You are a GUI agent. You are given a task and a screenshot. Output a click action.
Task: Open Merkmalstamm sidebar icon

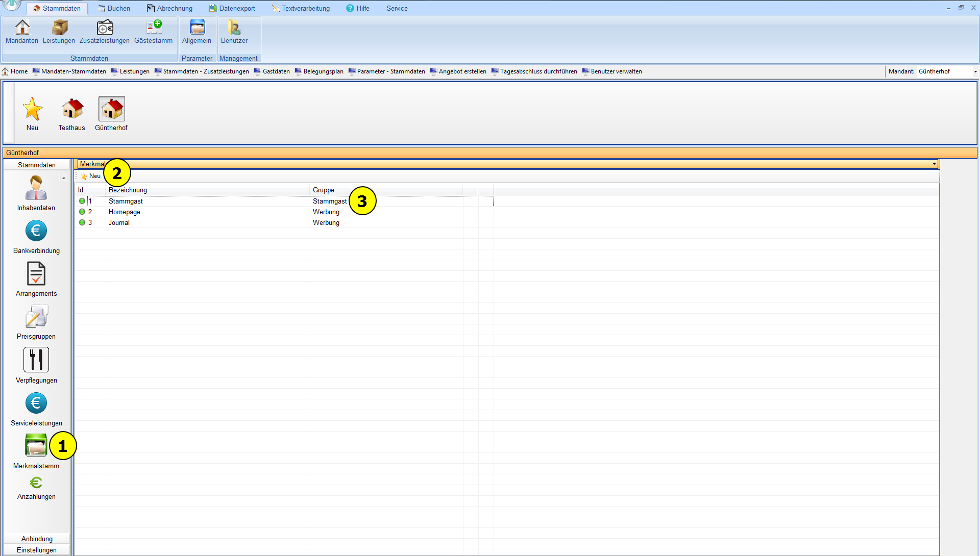[x=36, y=446]
